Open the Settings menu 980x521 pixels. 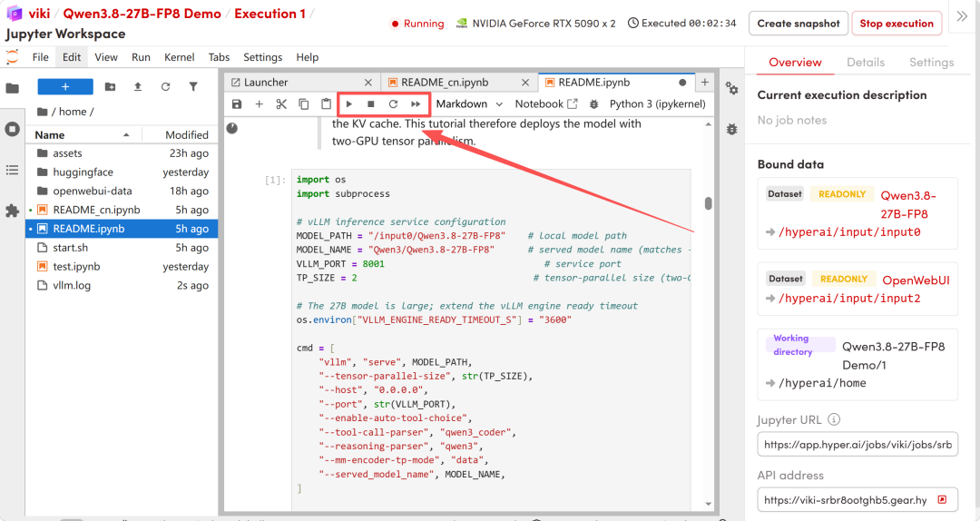(x=262, y=57)
